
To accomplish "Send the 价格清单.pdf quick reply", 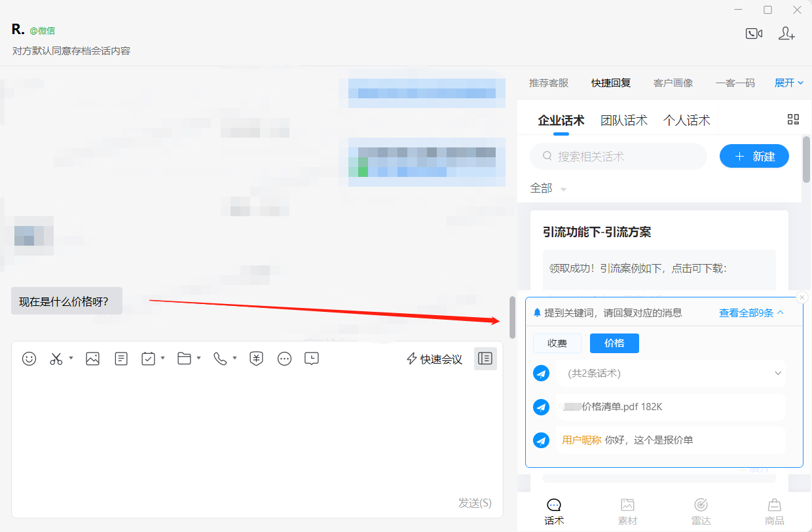I will tap(541, 407).
